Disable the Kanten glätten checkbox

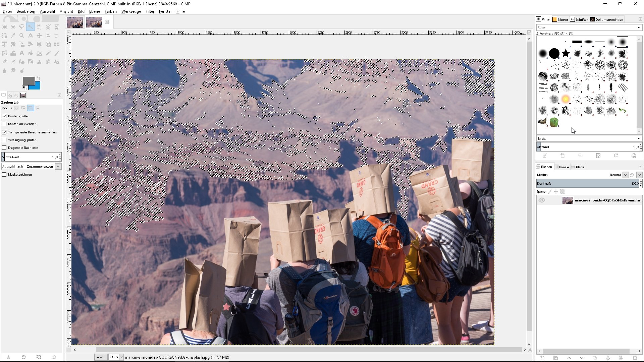point(4,116)
